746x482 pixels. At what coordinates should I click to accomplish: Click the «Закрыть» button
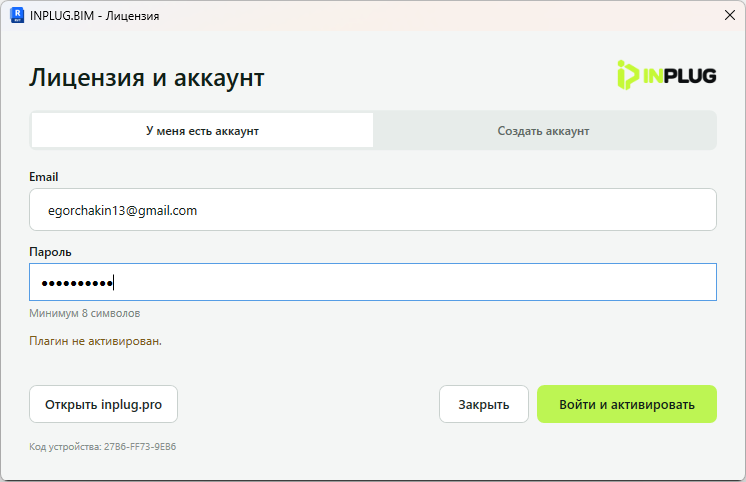(484, 404)
